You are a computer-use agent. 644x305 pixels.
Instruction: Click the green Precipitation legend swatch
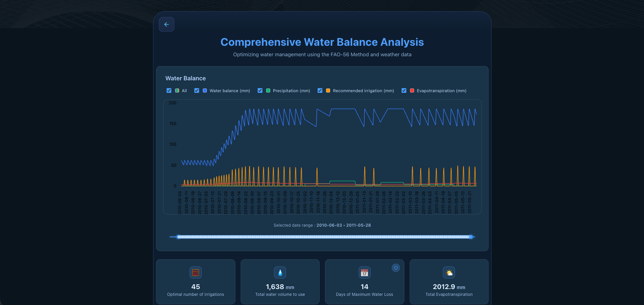[x=268, y=90]
